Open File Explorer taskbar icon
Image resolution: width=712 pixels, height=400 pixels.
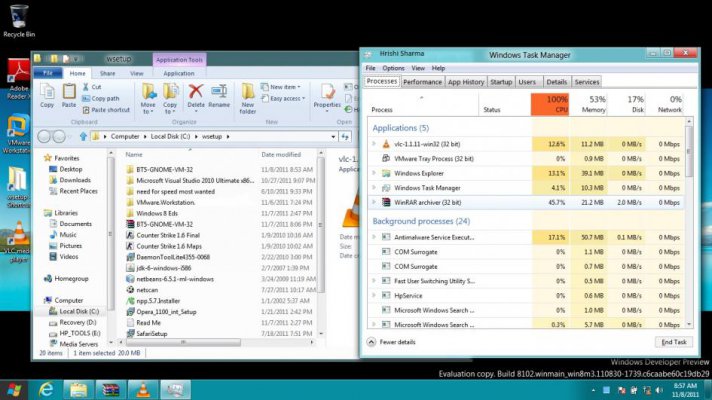click(x=78, y=390)
